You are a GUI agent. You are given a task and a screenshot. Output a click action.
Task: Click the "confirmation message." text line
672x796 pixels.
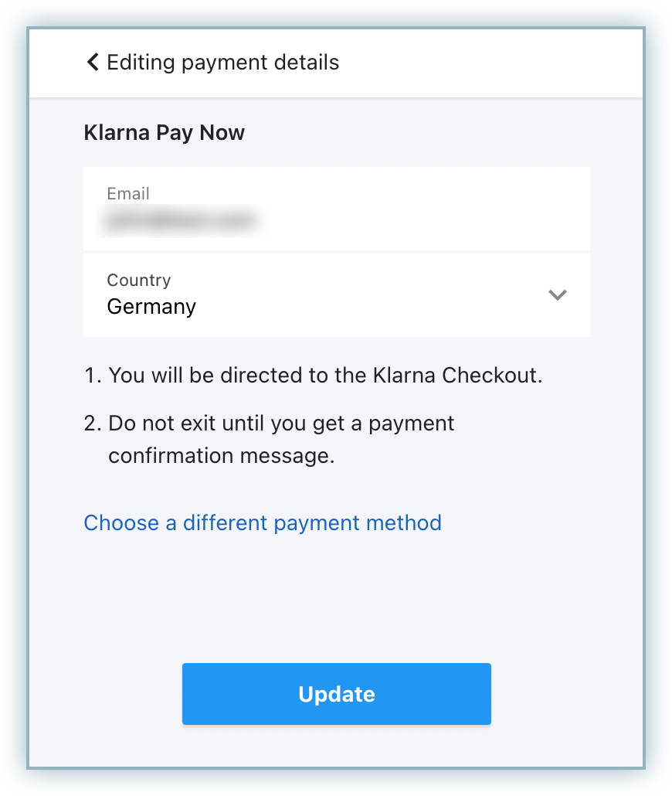[221, 456]
